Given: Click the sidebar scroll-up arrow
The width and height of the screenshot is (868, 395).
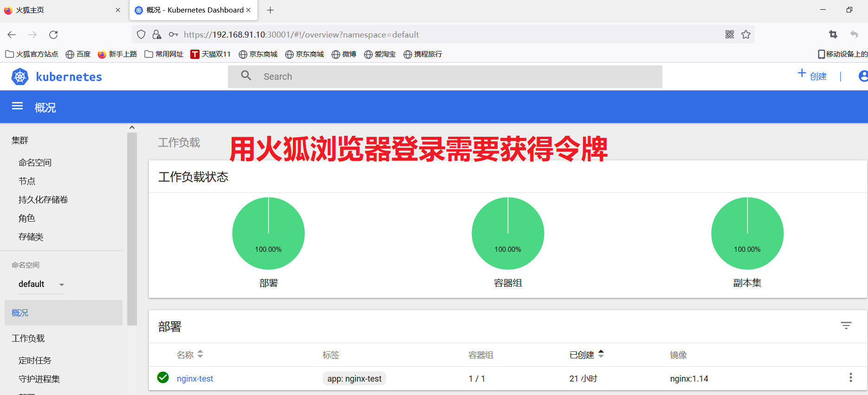Looking at the screenshot, I should (132, 127).
